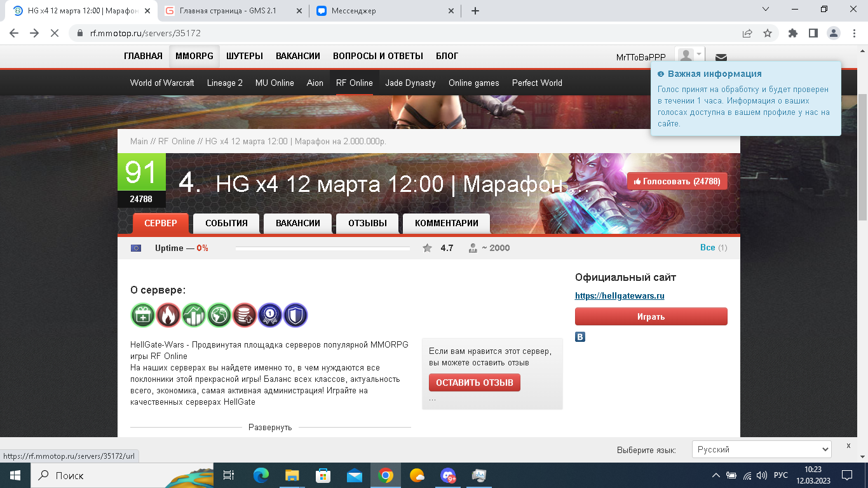Click the star rating icon
Screen dimensions: 868x488
(x=428, y=248)
